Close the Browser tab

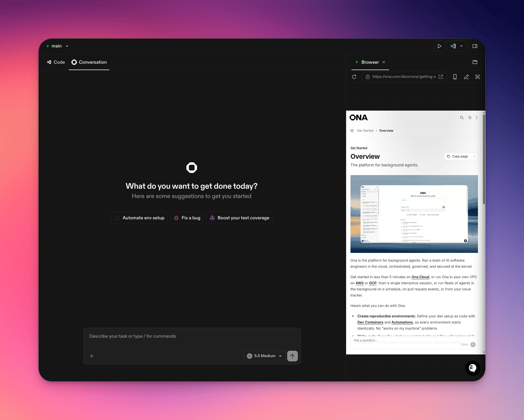point(384,62)
